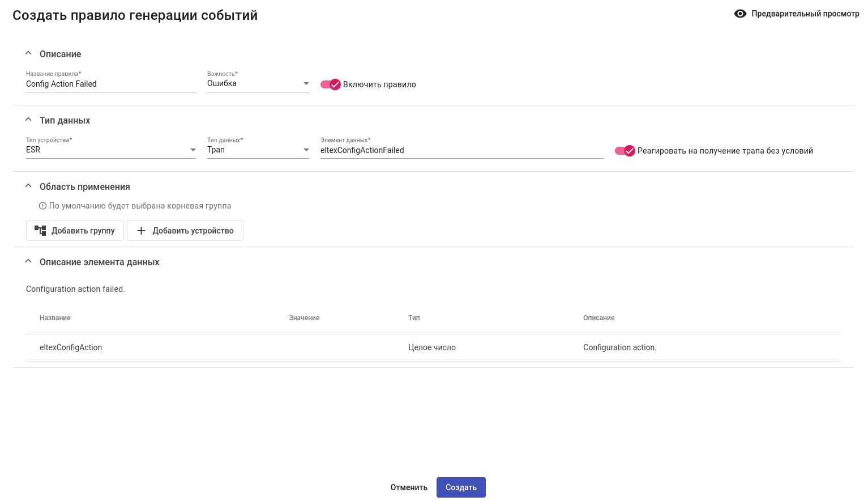Screen dimensions: 868x501
Task: Click the group tree icon on Добавить группу
Action: tap(40, 231)
